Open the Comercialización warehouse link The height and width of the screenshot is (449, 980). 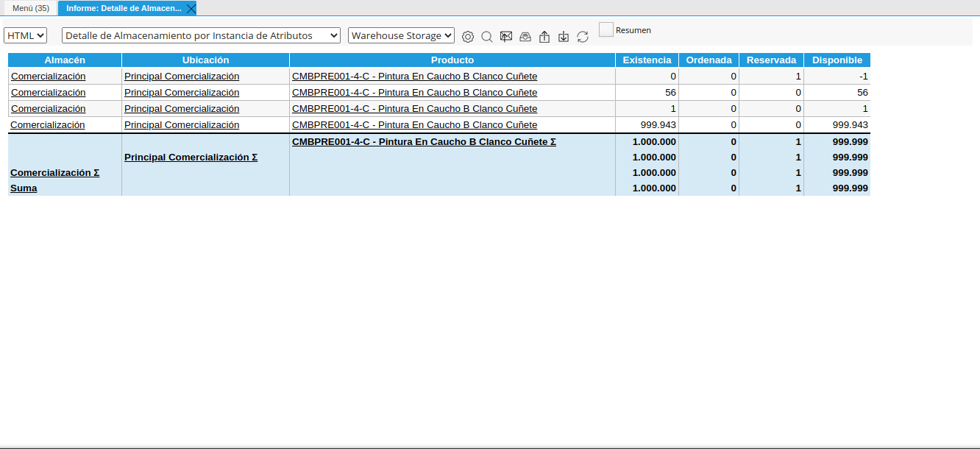48,76
